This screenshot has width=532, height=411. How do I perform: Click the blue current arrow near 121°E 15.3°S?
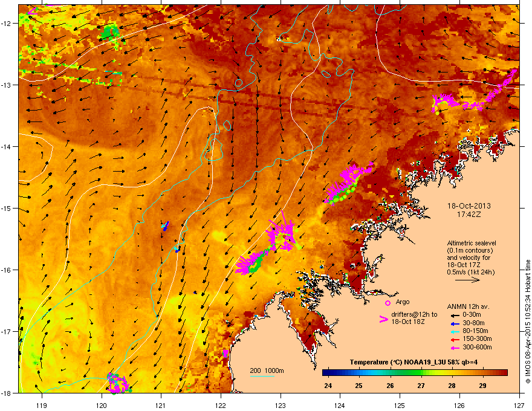tap(165, 226)
